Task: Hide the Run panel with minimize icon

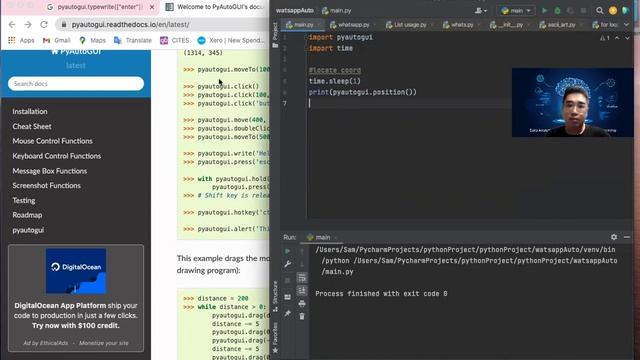Action: click(x=627, y=237)
